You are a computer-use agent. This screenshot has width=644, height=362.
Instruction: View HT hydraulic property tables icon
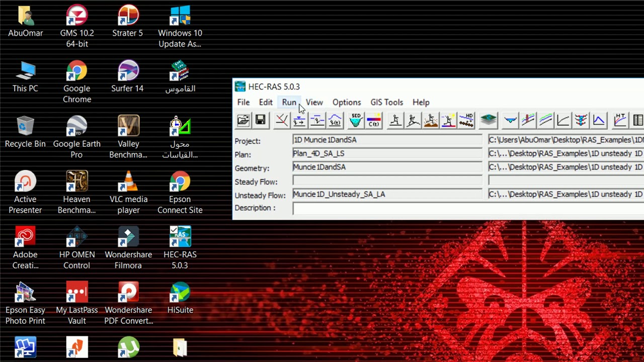click(x=620, y=120)
